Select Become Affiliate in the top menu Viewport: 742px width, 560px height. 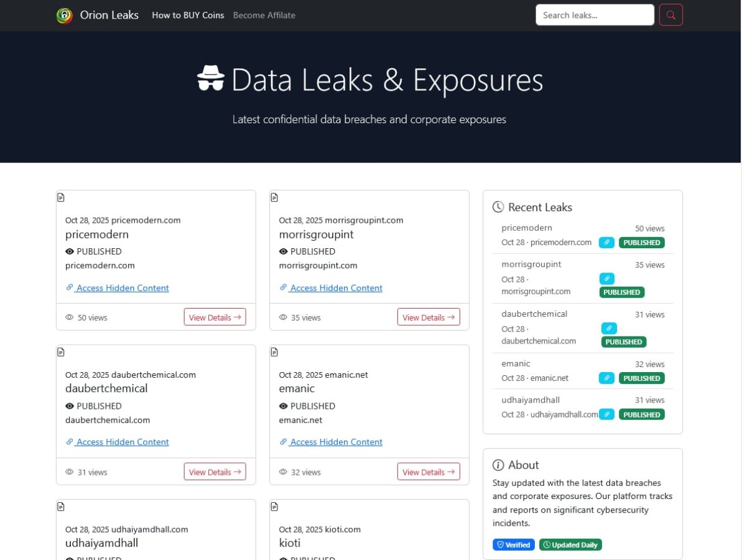pyautogui.click(x=264, y=15)
